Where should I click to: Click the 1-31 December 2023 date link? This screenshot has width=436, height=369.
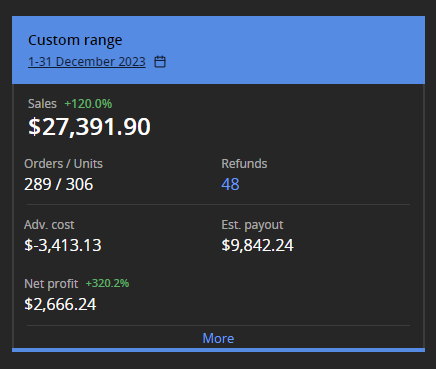[87, 62]
